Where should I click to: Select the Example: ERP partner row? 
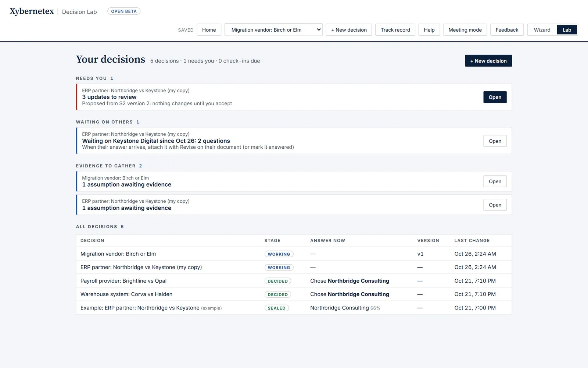pos(294,308)
